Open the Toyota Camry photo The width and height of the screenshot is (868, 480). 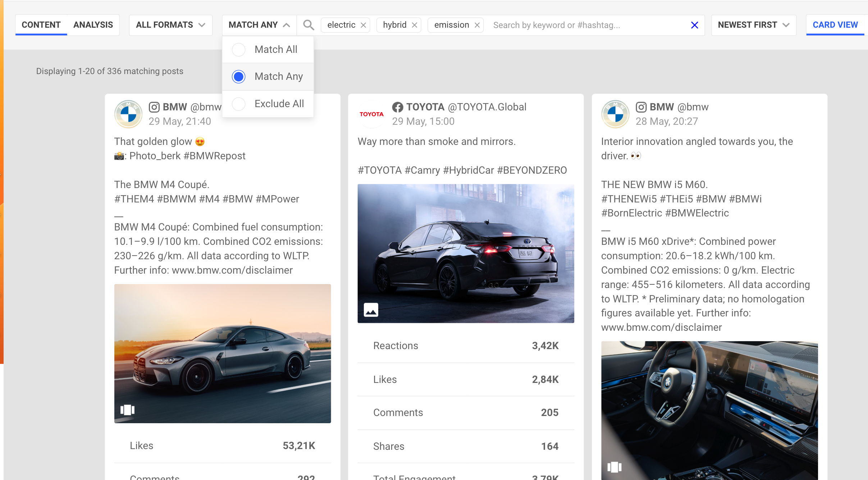(466, 253)
